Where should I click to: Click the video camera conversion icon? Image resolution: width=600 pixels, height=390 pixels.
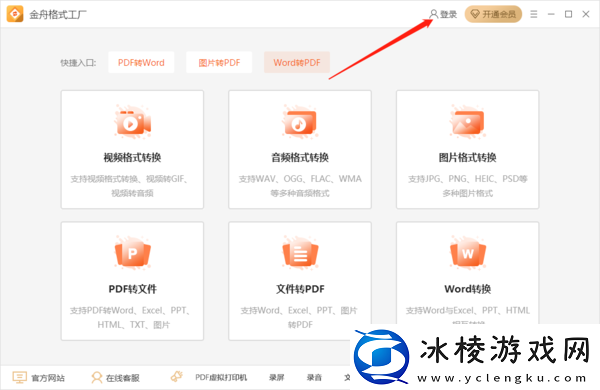[x=132, y=122]
